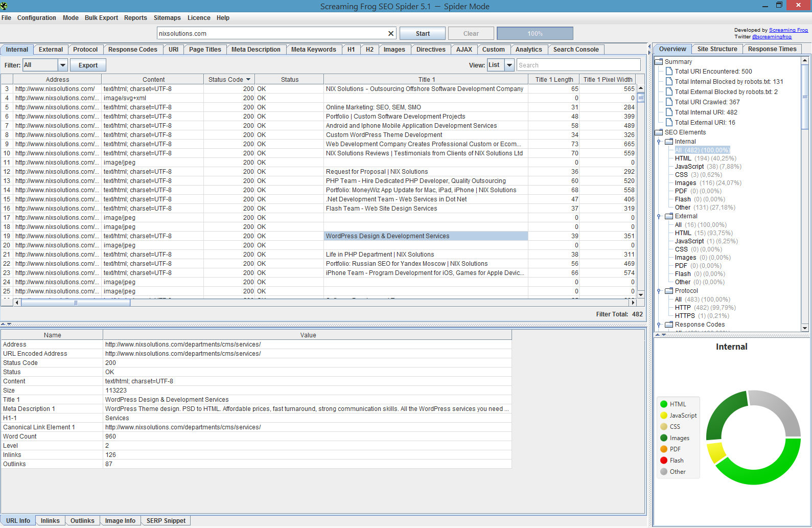
Task: Click the dark green Images legend dot
Action: 664,438
